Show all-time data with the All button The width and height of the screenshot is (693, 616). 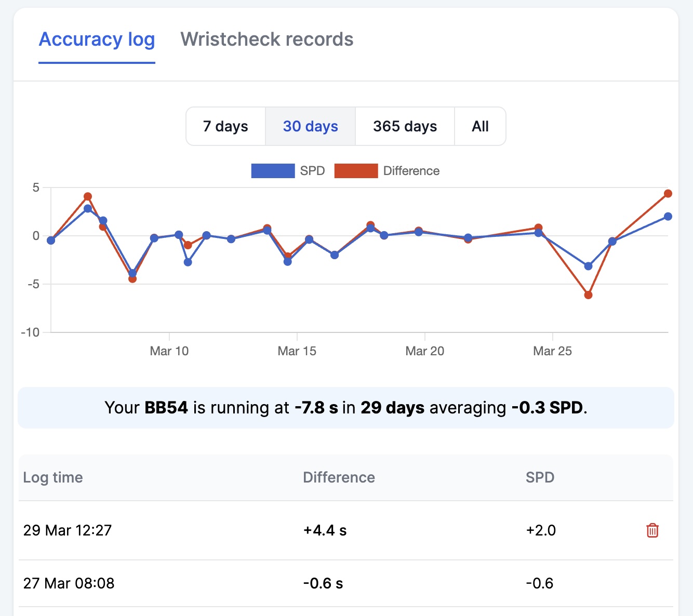(480, 126)
